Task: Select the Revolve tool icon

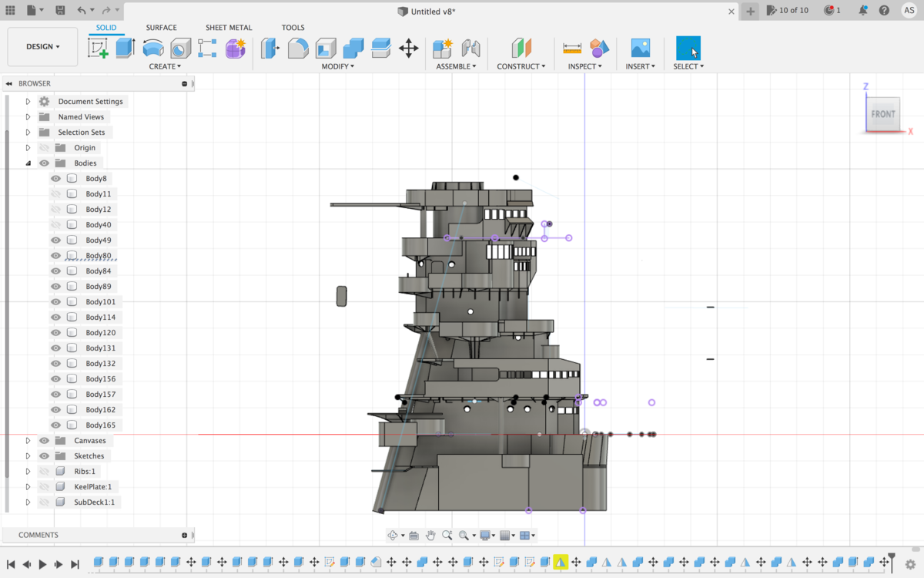Action: pyautogui.click(x=152, y=49)
